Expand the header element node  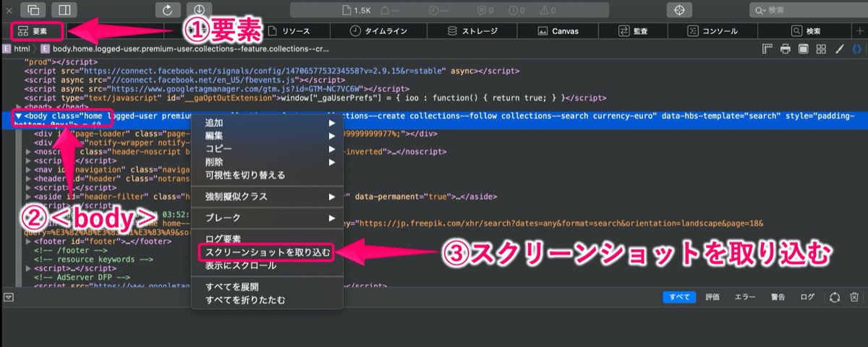[x=28, y=179]
